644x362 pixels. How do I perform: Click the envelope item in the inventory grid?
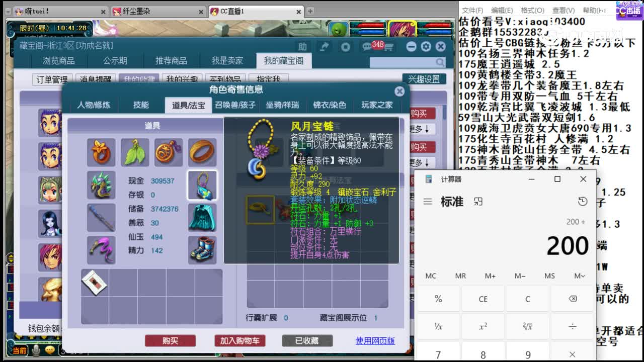[95, 283]
